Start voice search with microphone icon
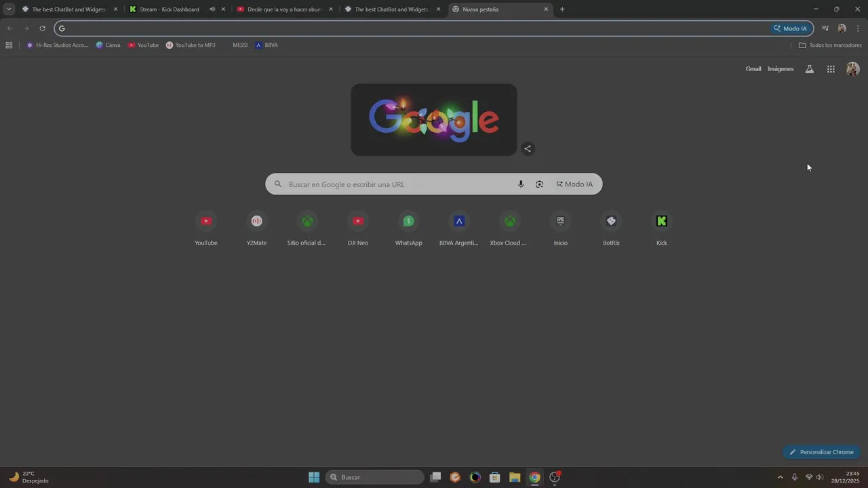Viewport: 868px width, 488px height. pyautogui.click(x=521, y=184)
